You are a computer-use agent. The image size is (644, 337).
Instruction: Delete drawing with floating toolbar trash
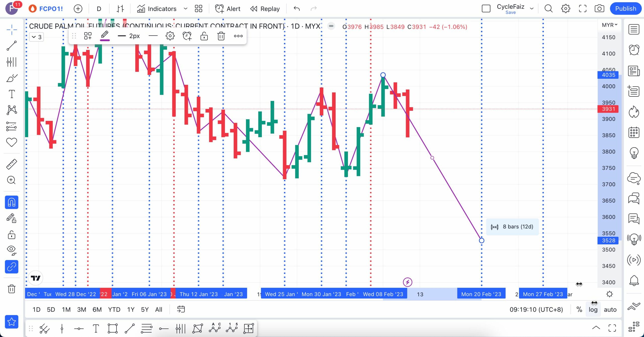tap(221, 36)
